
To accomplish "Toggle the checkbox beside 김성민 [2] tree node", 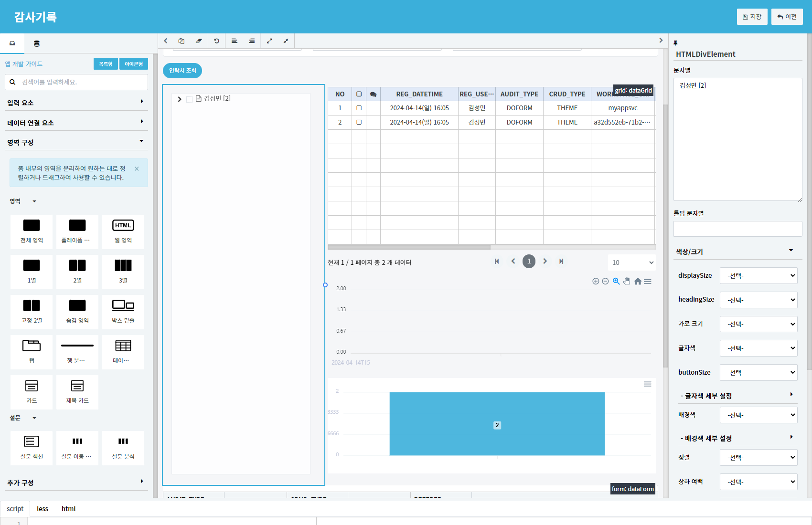I will (x=189, y=99).
